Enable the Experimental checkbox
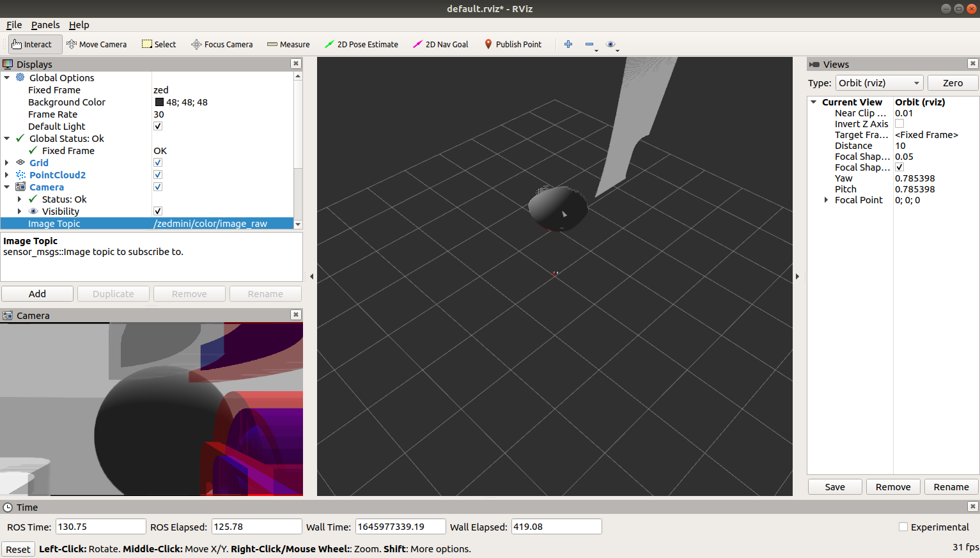This screenshot has width=980, height=558. [x=903, y=527]
